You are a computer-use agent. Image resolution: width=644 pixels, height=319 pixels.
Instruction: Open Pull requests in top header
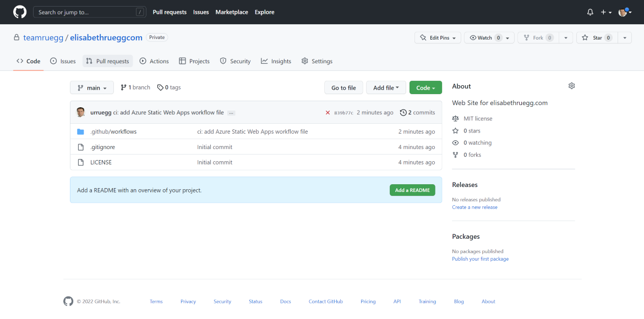pos(170,12)
